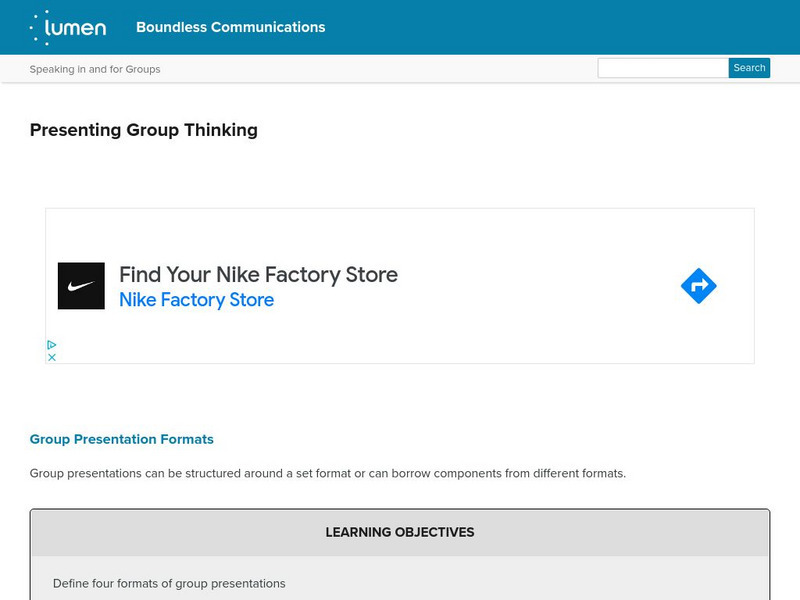
Task: Open the AdChoices information icon below the ad
Action: click(51, 345)
